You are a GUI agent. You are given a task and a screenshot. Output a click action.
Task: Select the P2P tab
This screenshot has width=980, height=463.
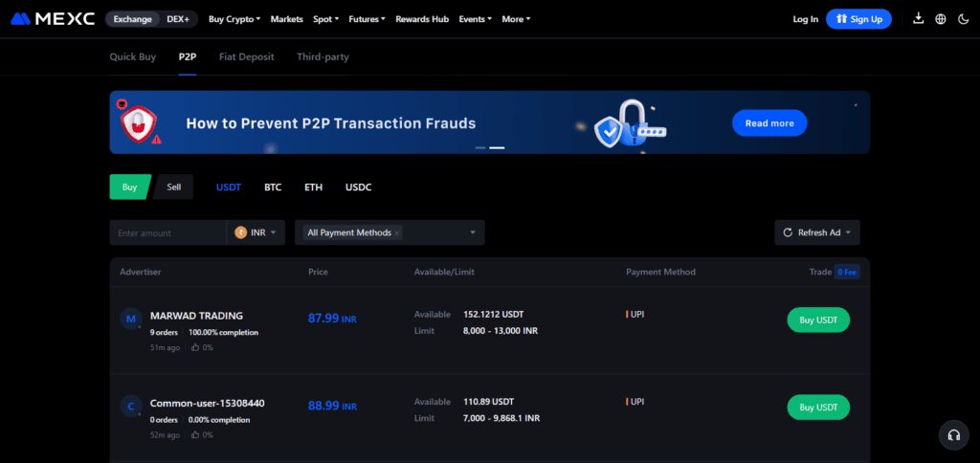point(188,56)
